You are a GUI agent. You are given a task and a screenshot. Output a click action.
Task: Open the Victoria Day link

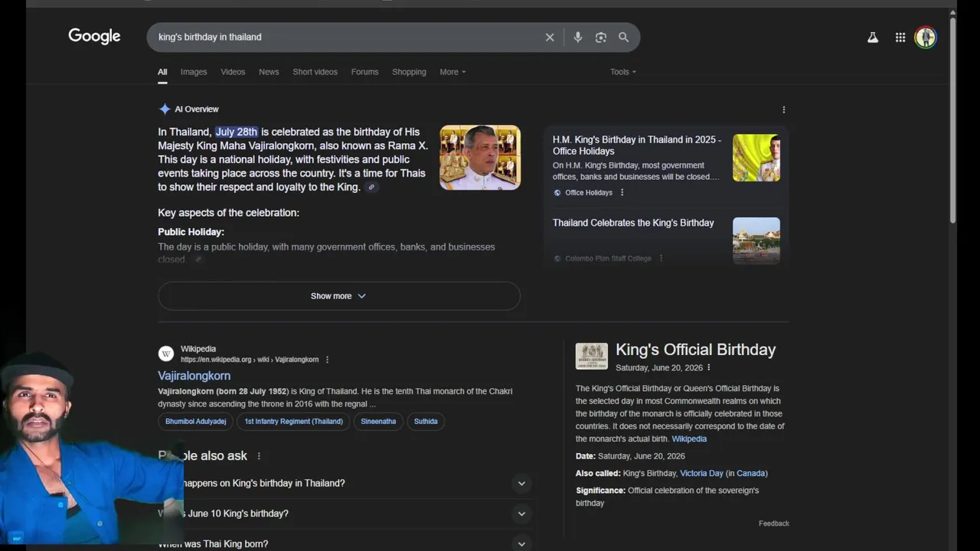click(x=701, y=474)
